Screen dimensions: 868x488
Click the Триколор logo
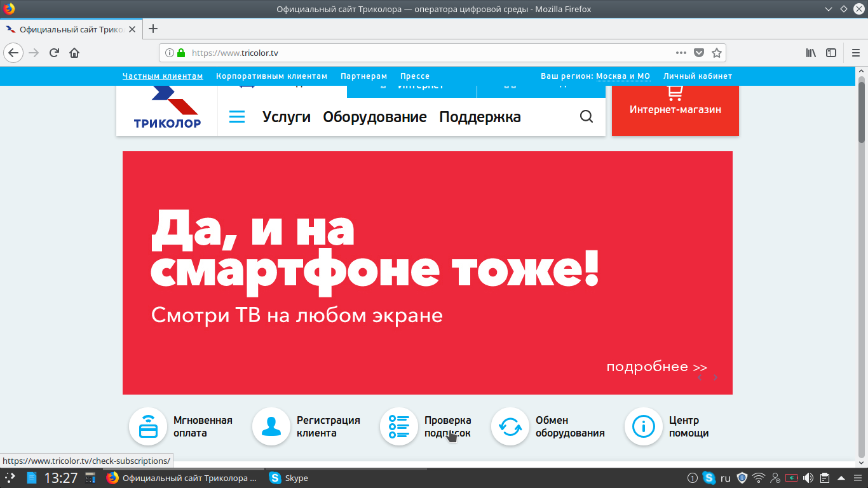[x=167, y=109]
